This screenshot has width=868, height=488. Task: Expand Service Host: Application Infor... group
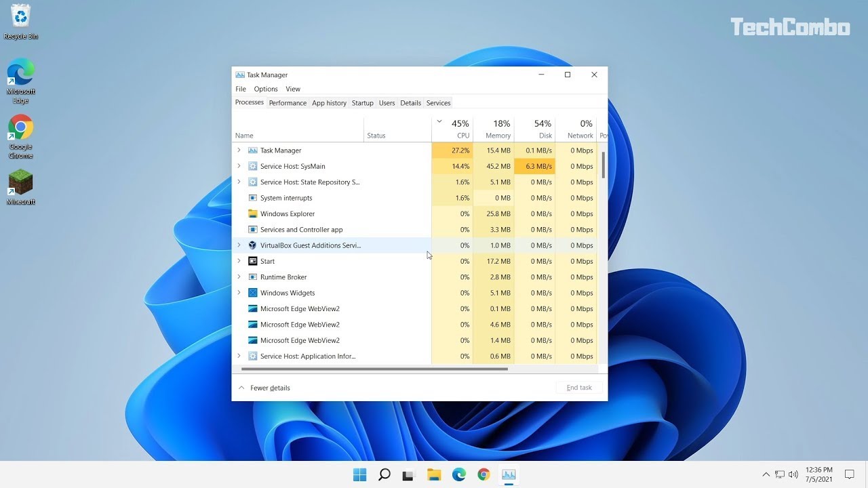pos(239,356)
